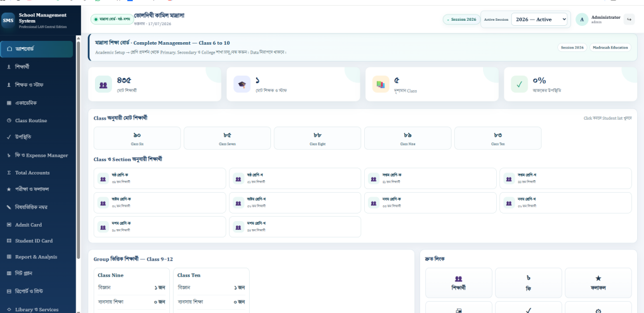
Task: Click the Madrasah Education tag
Action: 610,47
